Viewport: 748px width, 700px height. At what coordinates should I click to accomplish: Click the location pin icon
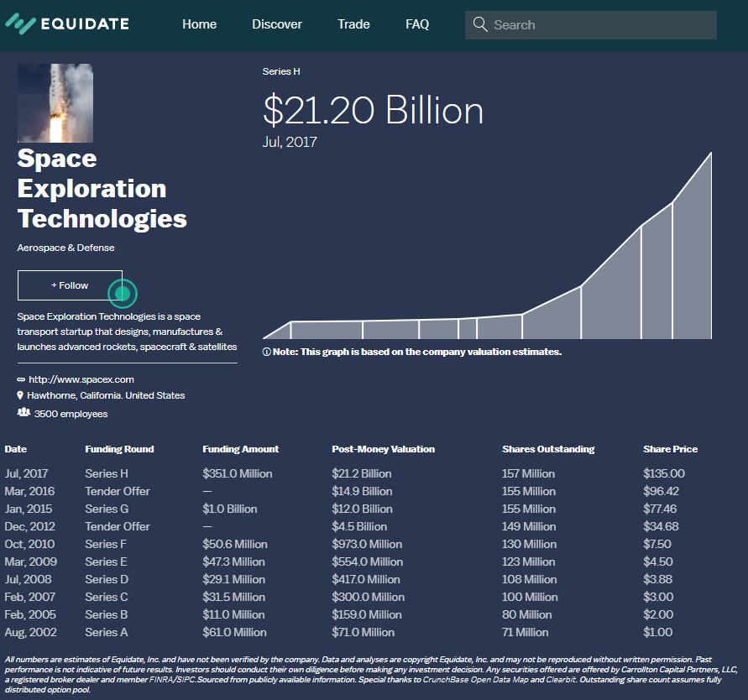click(x=20, y=395)
